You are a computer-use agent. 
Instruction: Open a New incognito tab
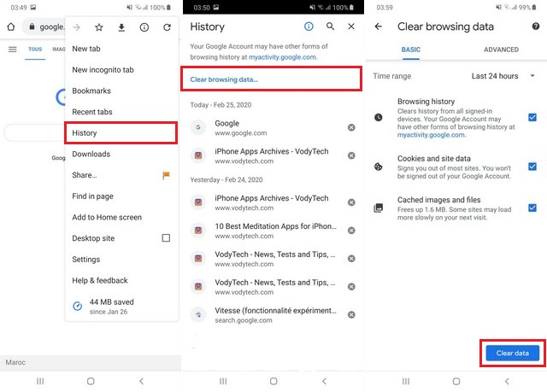point(121,70)
